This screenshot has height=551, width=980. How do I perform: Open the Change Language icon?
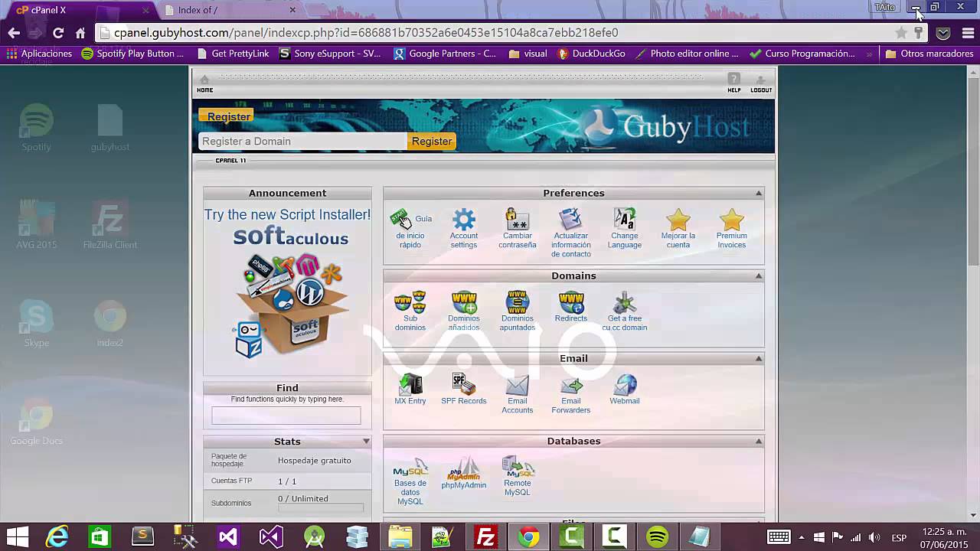coord(625,220)
